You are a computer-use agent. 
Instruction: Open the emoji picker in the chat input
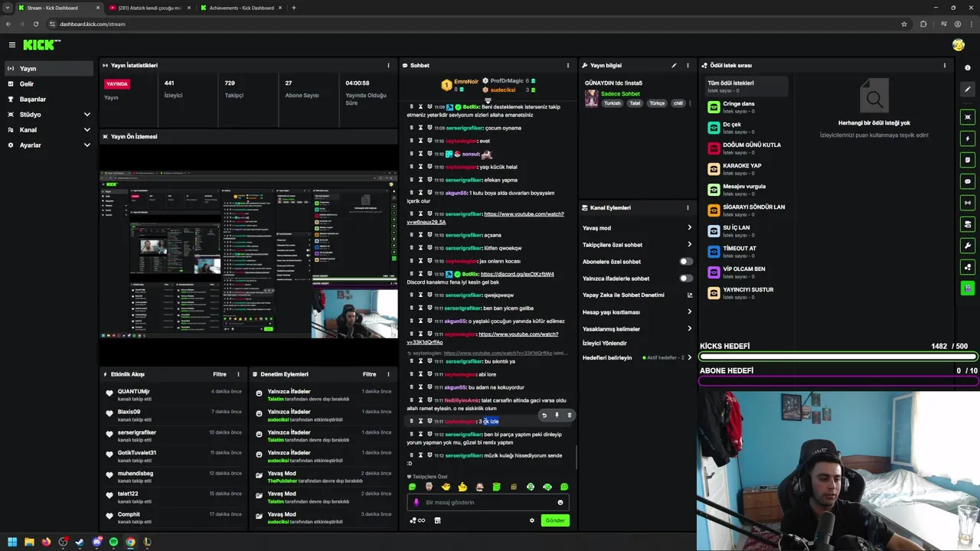560,503
